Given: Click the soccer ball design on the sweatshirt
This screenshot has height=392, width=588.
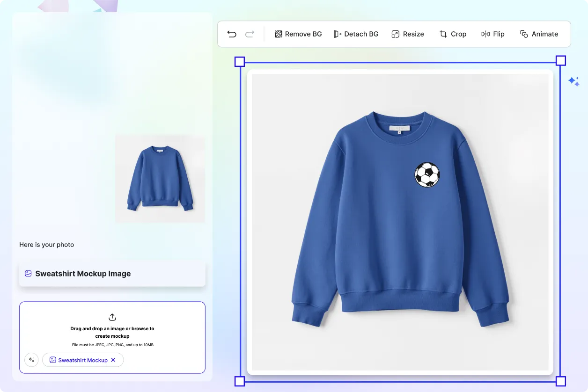Looking at the screenshot, I should point(426,174).
